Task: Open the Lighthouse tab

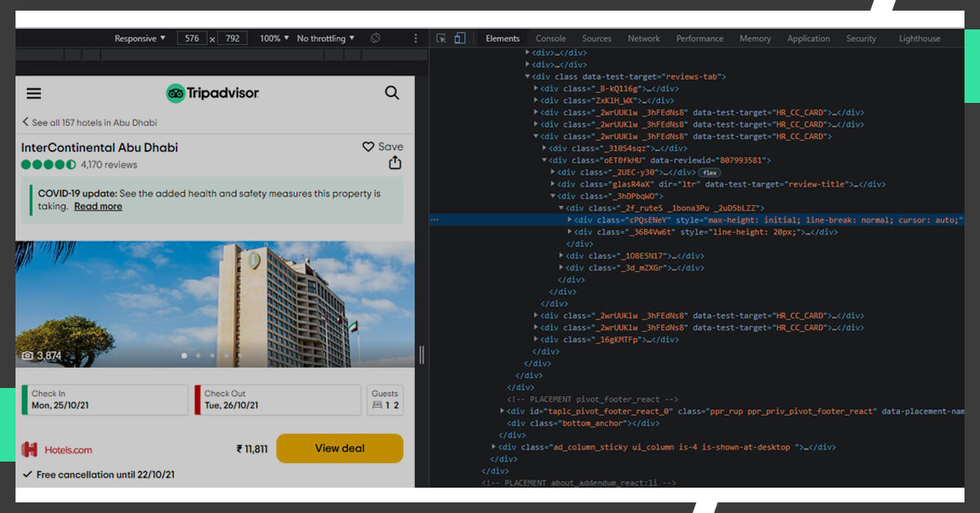Action: tap(920, 38)
